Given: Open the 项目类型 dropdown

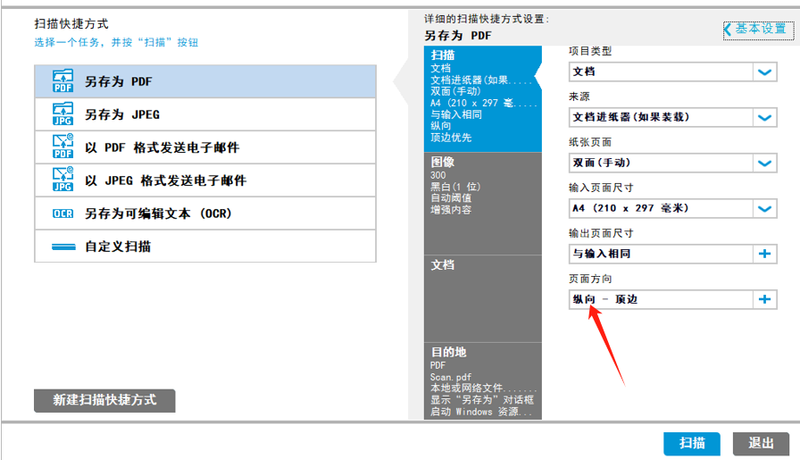Looking at the screenshot, I should (765, 72).
